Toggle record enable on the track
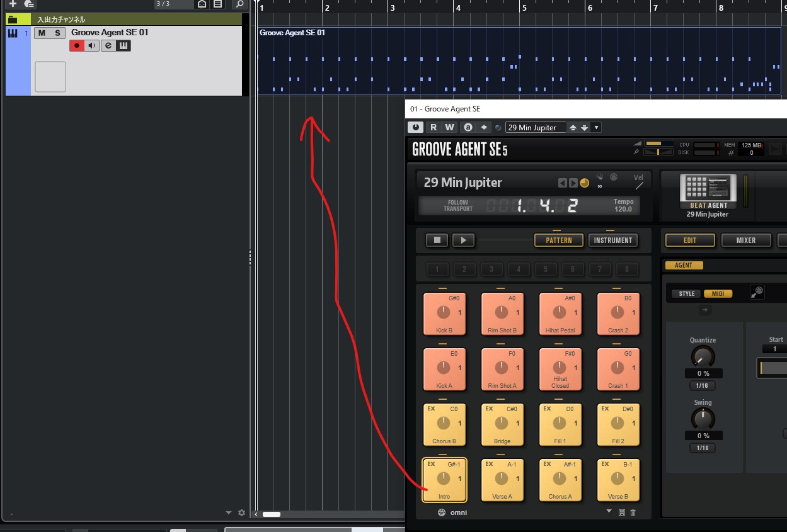 pyautogui.click(x=77, y=45)
